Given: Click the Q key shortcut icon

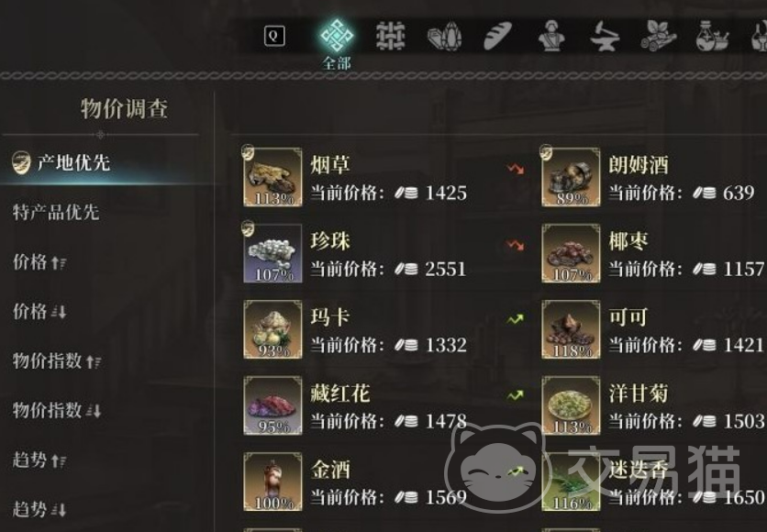Looking at the screenshot, I should pyautogui.click(x=274, y=36).
